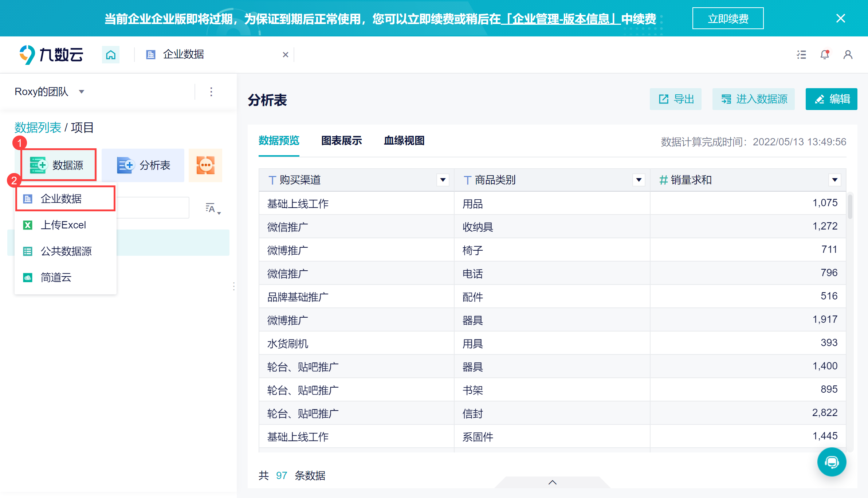The height and width of the screenshot is (498, 868).
Task: Switch to the 血缘视图 tab
Action: pyautogui.click(x=404, y=141)
